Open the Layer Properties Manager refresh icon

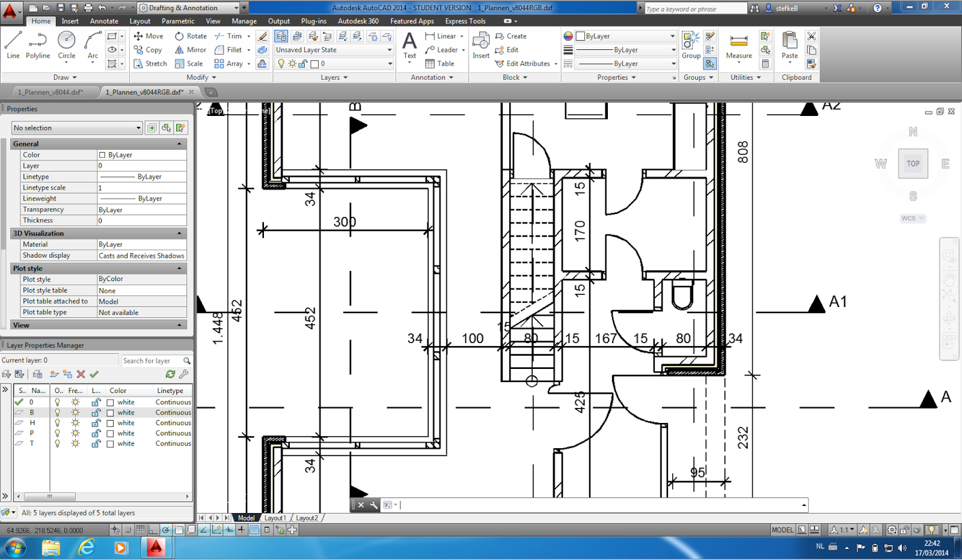coord(170,374)
